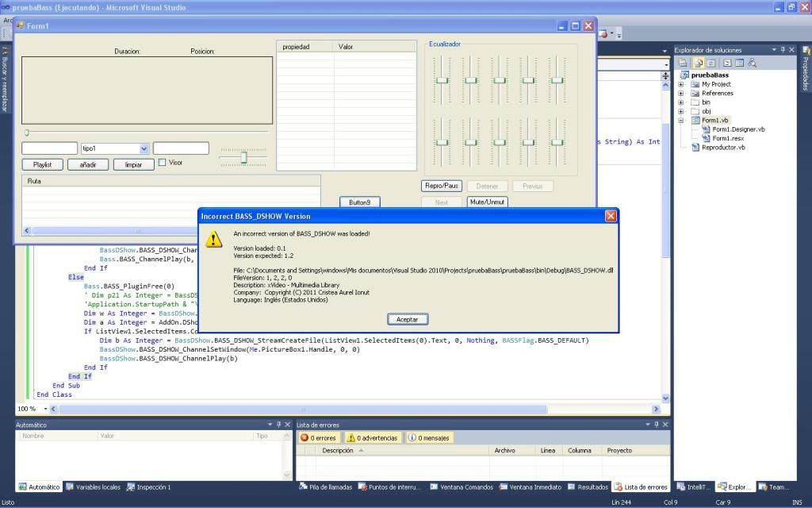The width and height of the screenshot is (812, 508).
Task: Select the pruebaBass project node
Action: 710,75
